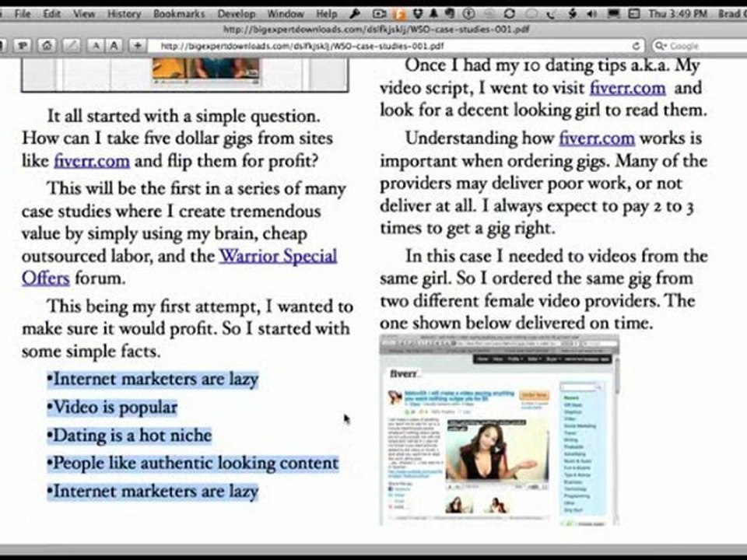This screenshot has height=560, width=747.
Task: Open the volume speaker menu bar icon
Action: pyautogui.click(x=591, y=14)
